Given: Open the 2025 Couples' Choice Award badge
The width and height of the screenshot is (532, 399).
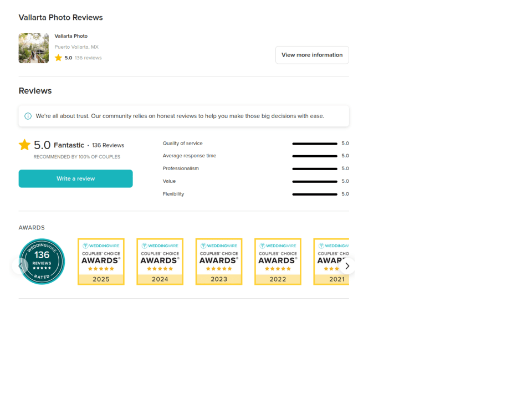Looking at the screenshot, I should (x=101, y=261).
